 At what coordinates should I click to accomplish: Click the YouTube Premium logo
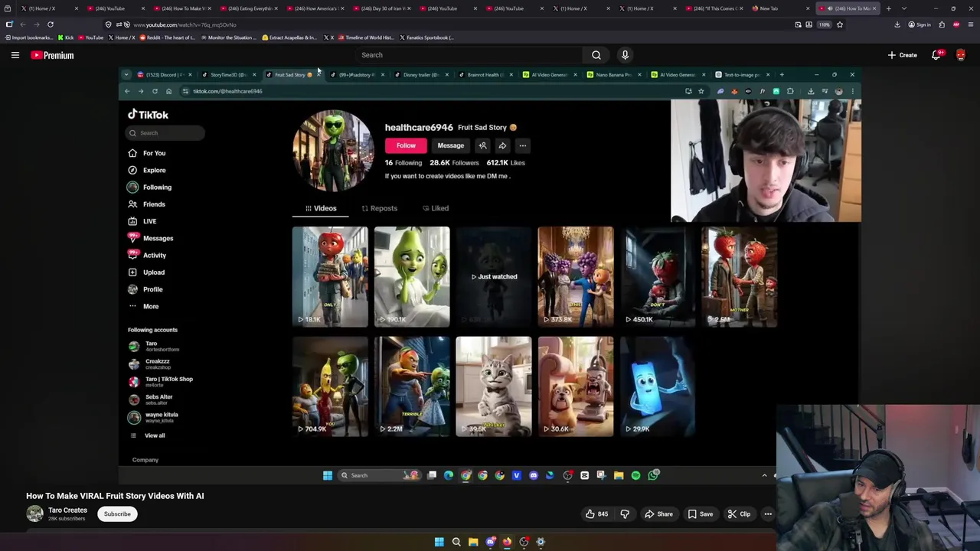tap(52, 55)
